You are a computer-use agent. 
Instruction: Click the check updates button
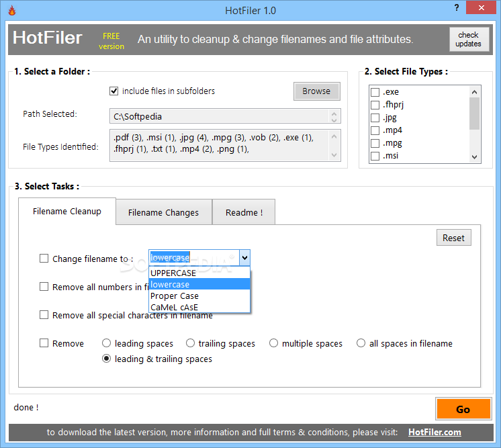[469, 40]
